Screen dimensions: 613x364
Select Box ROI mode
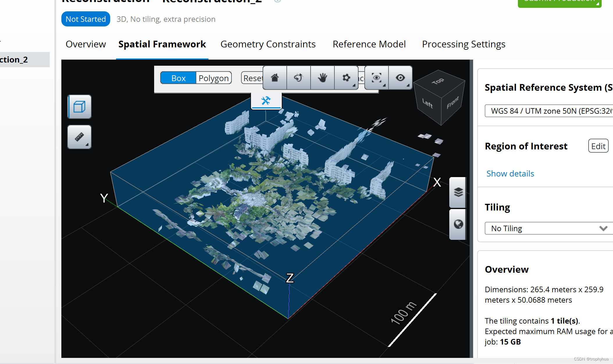(x=178, y=78)
